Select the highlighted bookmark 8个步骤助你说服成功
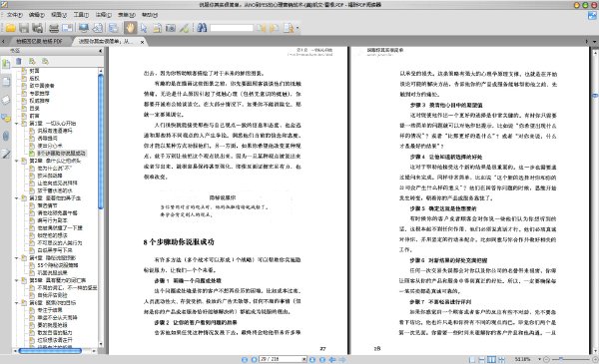The width and height of the screenshot is (599, 364). tap(61, 153)
